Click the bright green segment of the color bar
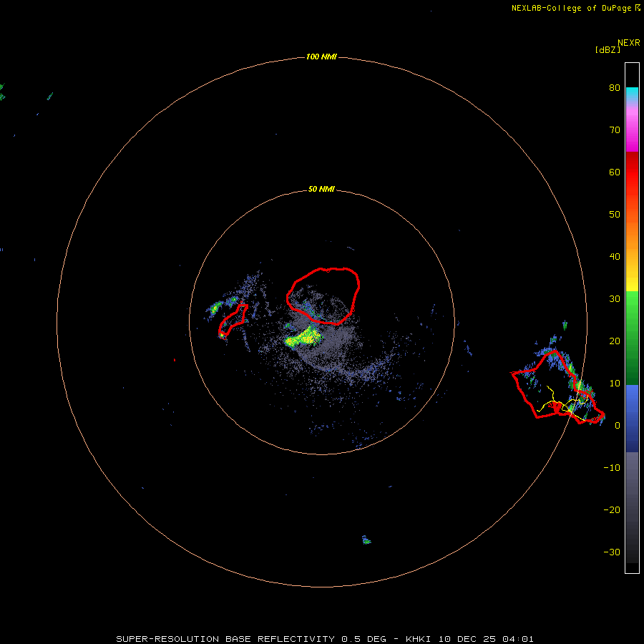Screen dimensions: 644x644 click(x=632, y=305)
